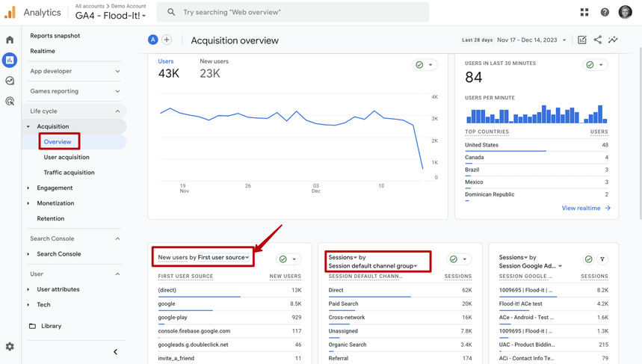This screenshot has width=642, height=364.
Task: Click All accounts breadcrumb link
Action: (x=90, y=6)
